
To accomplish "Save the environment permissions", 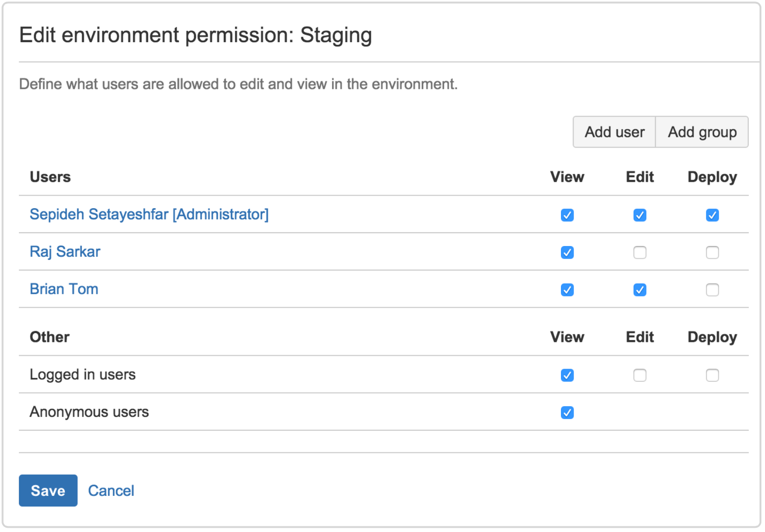I will tap(48, 490).
